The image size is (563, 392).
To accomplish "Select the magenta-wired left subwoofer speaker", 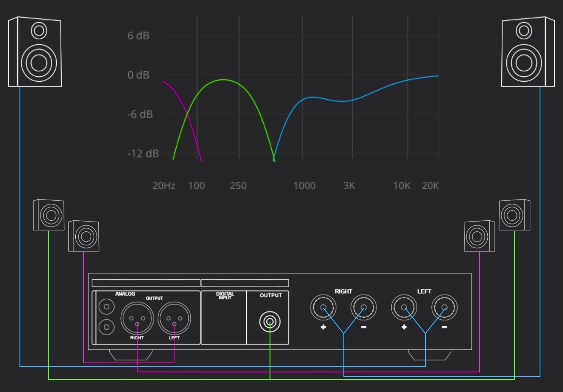I will click(x=84, y=236).
